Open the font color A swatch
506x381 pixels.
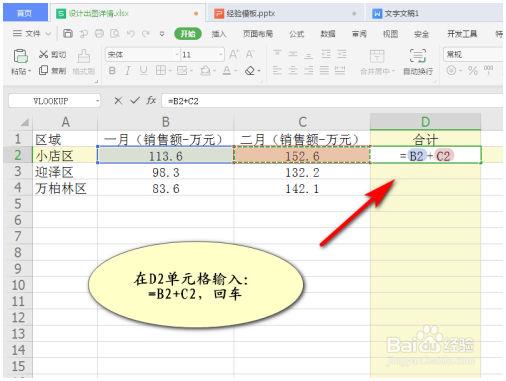click(x=227, y=71)
